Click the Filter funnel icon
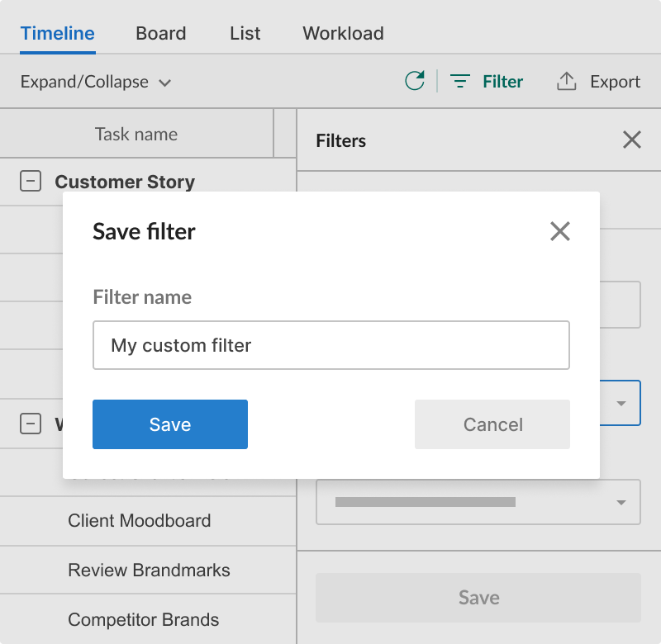 460,82
